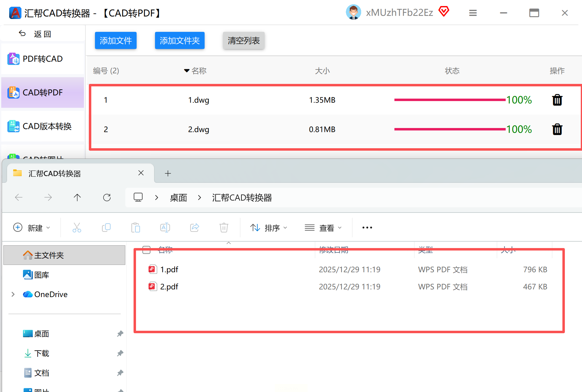Click 桌面 in the address breadcrumb

pyautogui.click(x=178, y=198)
